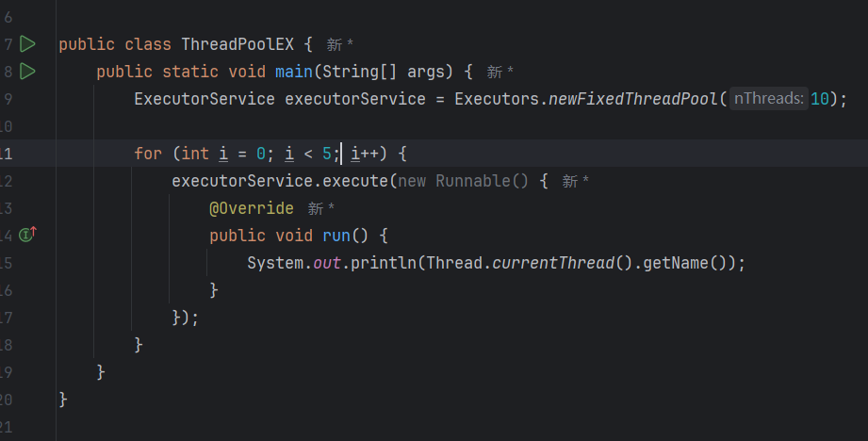Screen dimensions: 868x441
Task: Click the number 10 argument
Action: click(x=819, y=99)
